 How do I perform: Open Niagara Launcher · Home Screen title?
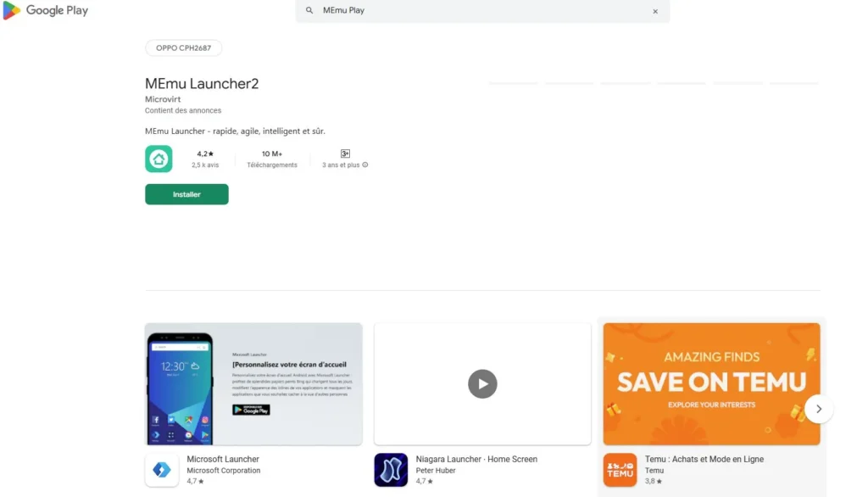coord(476,460)
